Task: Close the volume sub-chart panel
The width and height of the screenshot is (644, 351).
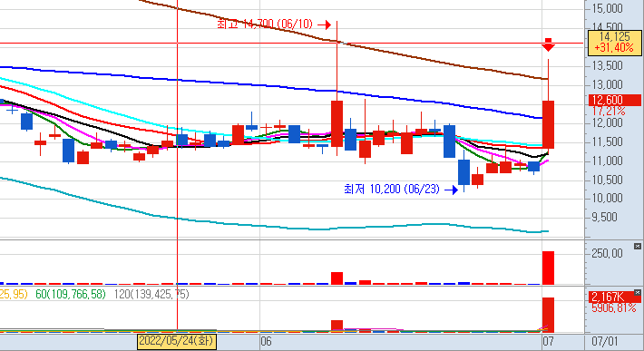Action: pyautogui.click(x=637, y=247)
